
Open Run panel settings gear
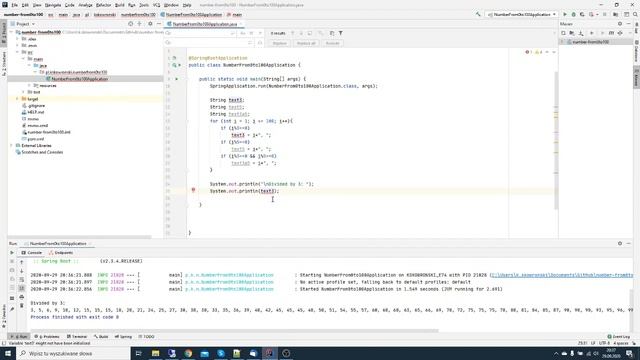tap(620, 243)
